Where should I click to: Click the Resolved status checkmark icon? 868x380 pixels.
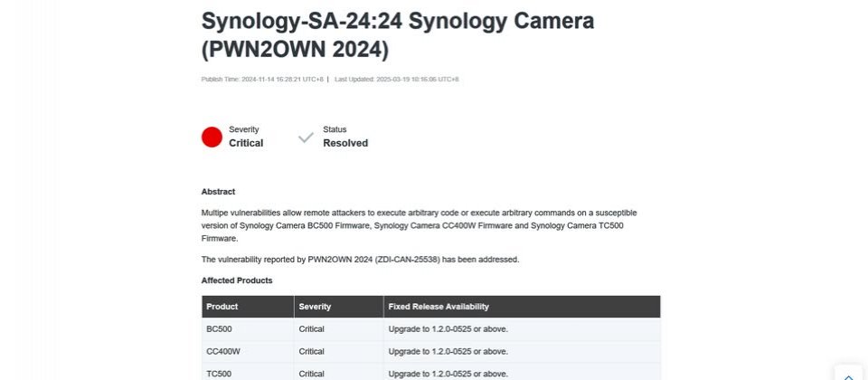[x=306, y=138]
